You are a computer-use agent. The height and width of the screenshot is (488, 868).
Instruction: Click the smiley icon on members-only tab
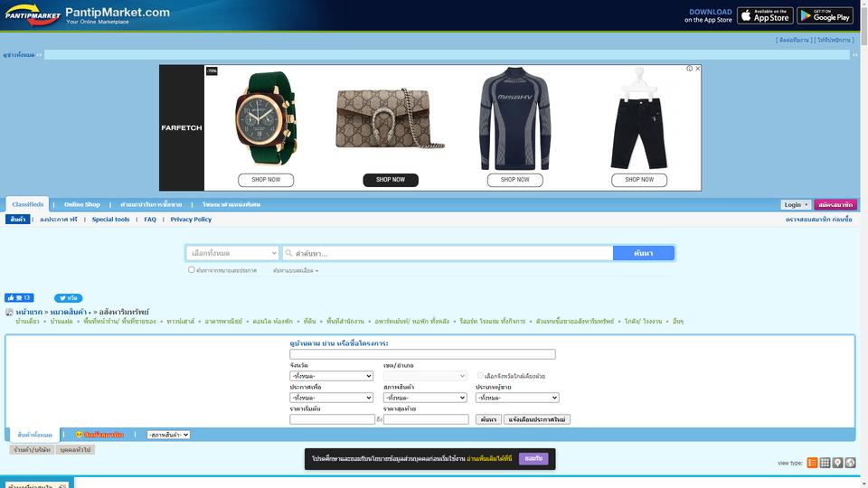(79, 435)
